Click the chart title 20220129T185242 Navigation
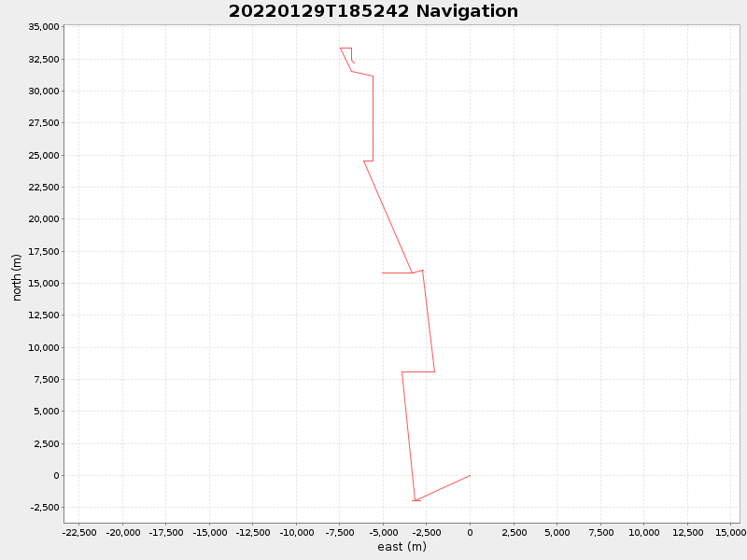The width and height of the screenshot is (747, 560). tap(373, 11)
